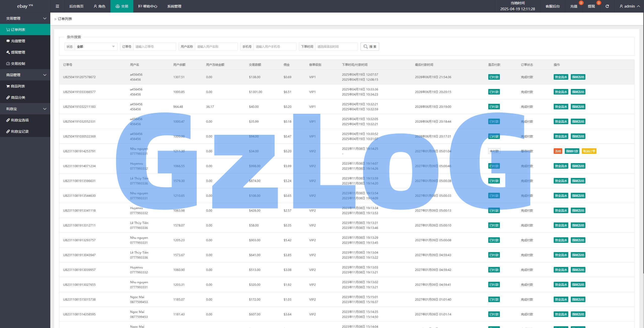The image size is (644, 328).
Task: Open 提现管理 in the sidebar
Action: pos(18,52)
